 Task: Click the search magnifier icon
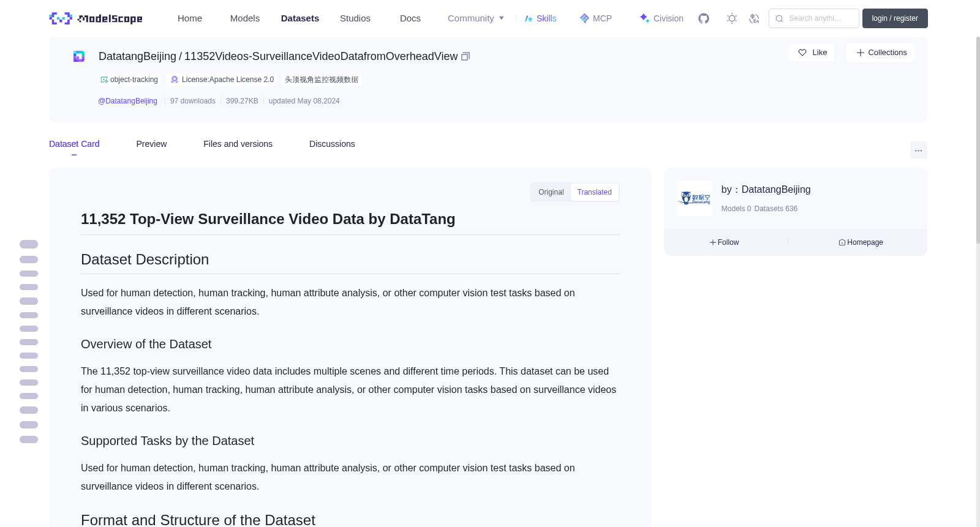click(x=779, y=18)
